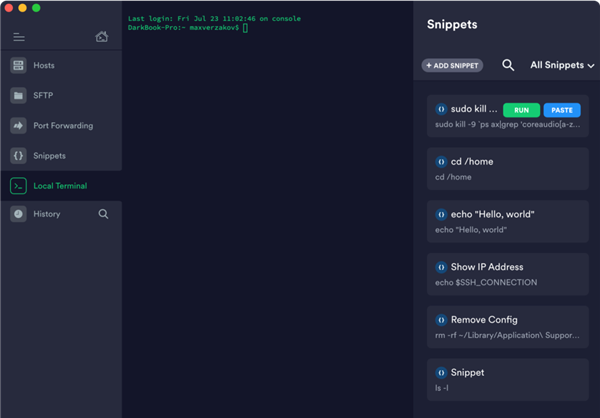Click the Port Forwarding arrow icon
The width and height of the screenshot is (600, 418).
pyautogui.click(x=18, y=126)
